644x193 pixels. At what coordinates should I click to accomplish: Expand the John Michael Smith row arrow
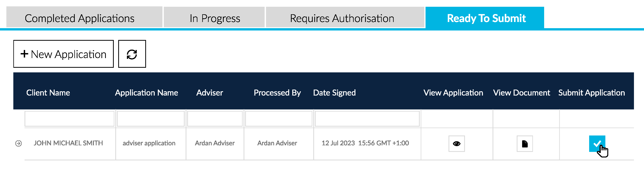point(19,143)
